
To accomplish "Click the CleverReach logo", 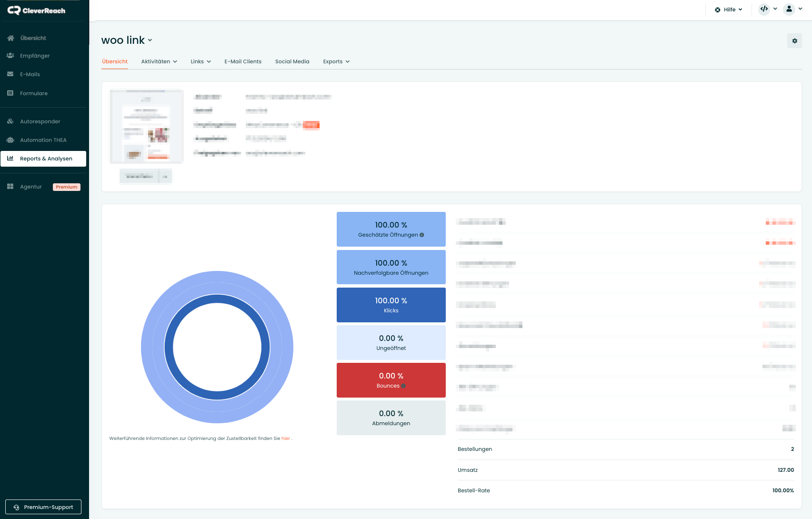I will click(x=37, y=10).
